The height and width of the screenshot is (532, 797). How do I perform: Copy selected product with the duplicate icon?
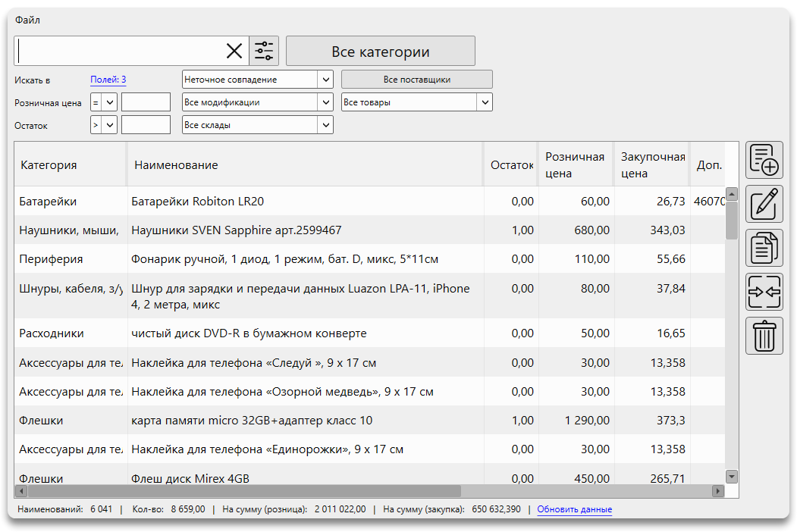pos(764,248)
